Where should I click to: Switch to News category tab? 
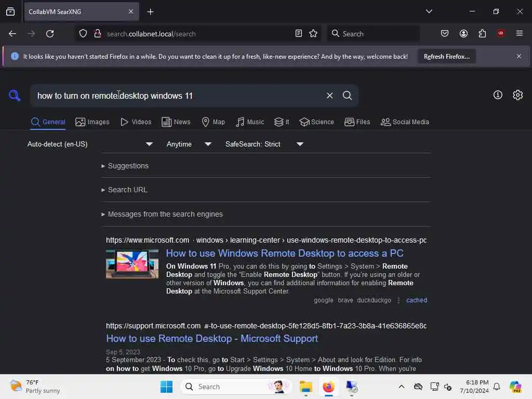pyautogui.click(x=176, y=122)
